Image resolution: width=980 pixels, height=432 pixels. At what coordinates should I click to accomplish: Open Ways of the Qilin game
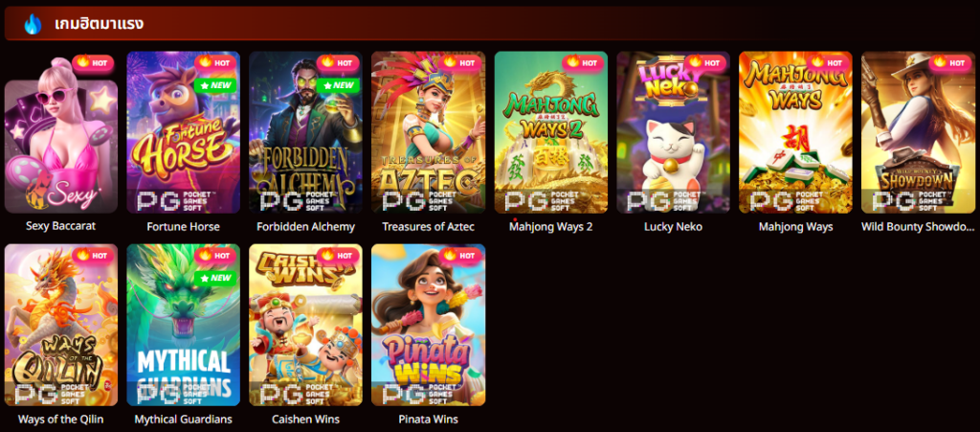click(x=60, y=325)
